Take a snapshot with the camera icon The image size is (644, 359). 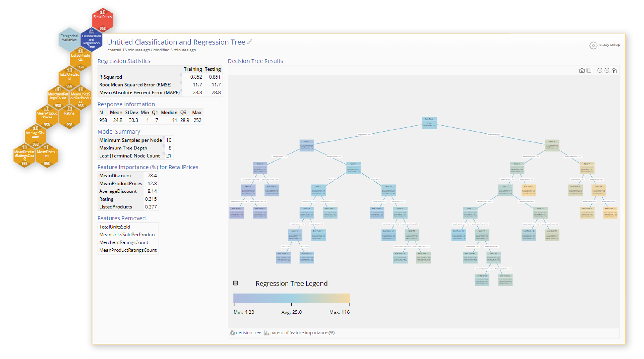point(582,71)
